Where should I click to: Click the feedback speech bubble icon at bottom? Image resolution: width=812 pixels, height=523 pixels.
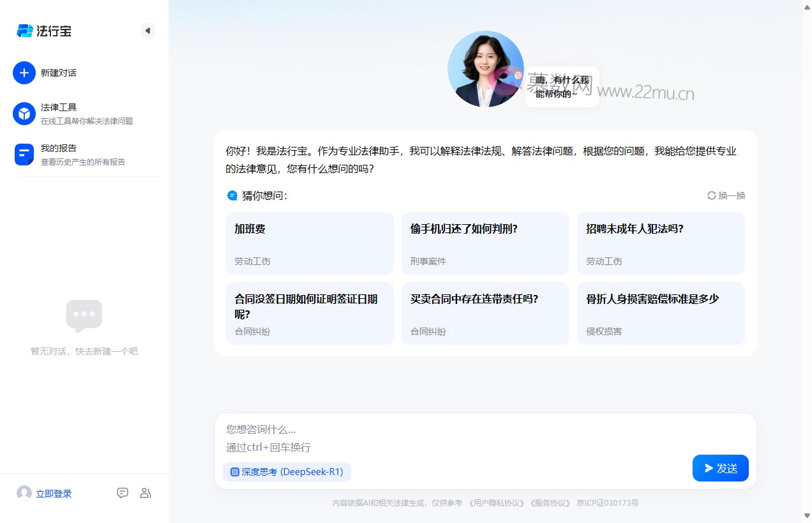click(123, 492)
